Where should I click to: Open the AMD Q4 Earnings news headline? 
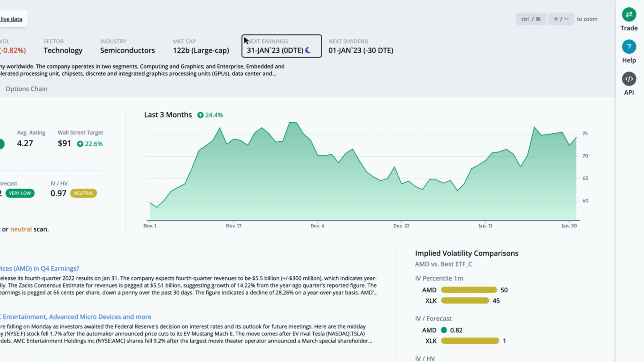[40, 268]
